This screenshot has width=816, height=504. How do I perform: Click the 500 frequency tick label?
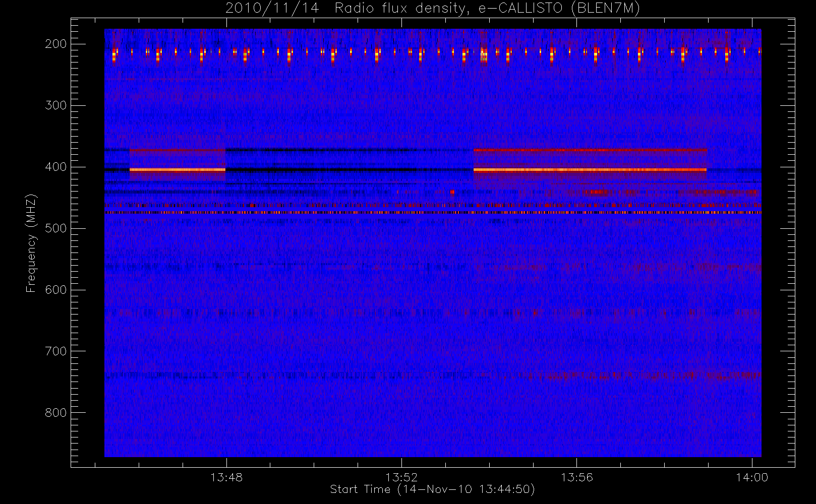[x=55, y=228]
